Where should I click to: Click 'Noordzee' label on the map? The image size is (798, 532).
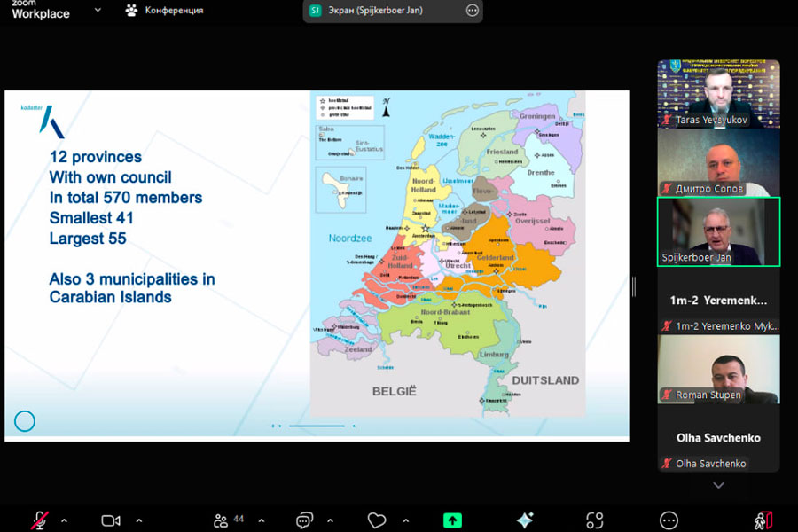pos(350,239)
